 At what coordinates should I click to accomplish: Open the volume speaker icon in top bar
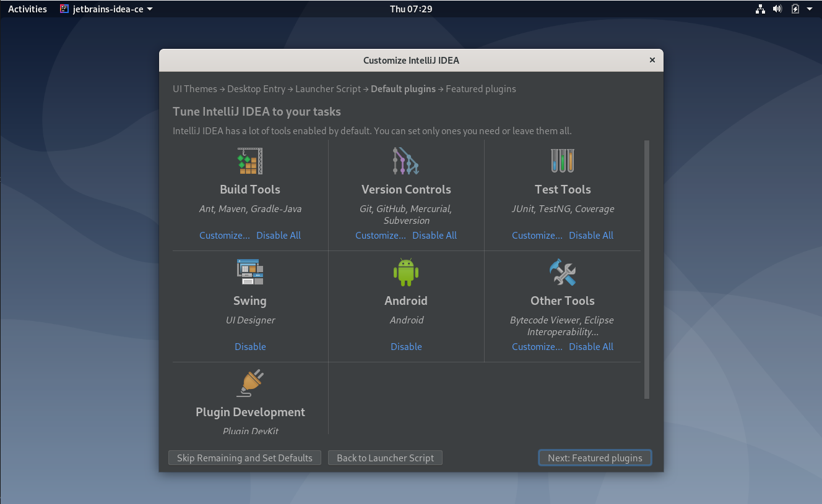click(777, 9)
